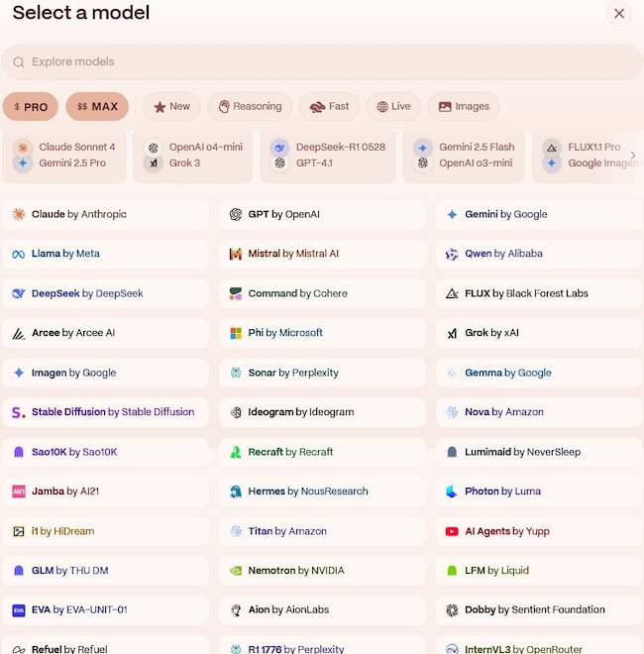
Task: Click the Hermes NousResearch icon
Action: pos(236,491)
